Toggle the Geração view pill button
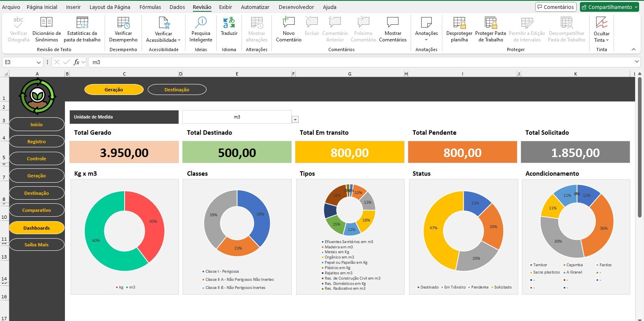This screenshot has height=321, width=644. tap(114, 90)
